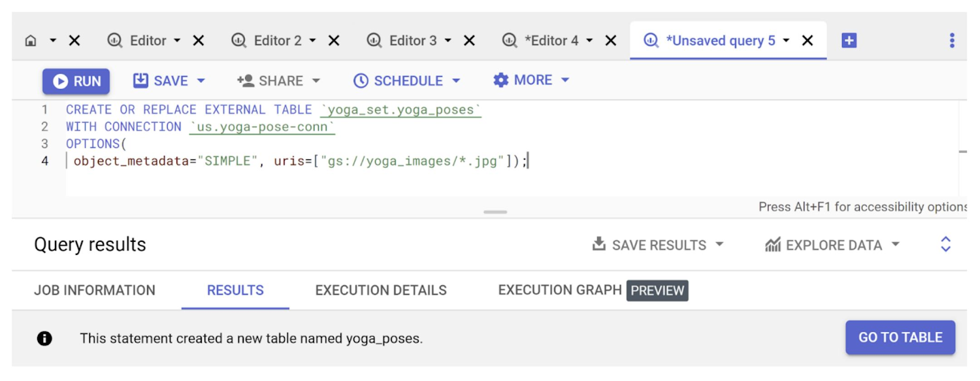Click the Query results heading

pyautogui.click(x=90, y=244)
